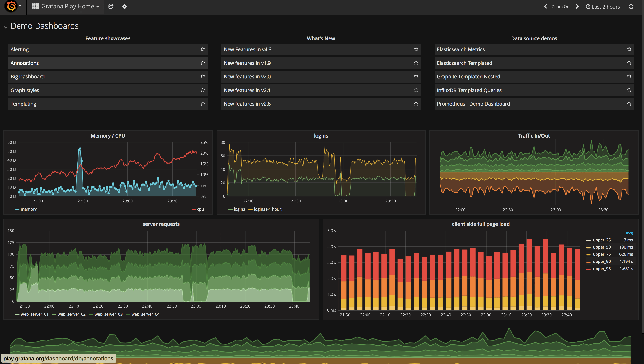
Task: Star the Alerting dashboard
Action: [203, 49]
